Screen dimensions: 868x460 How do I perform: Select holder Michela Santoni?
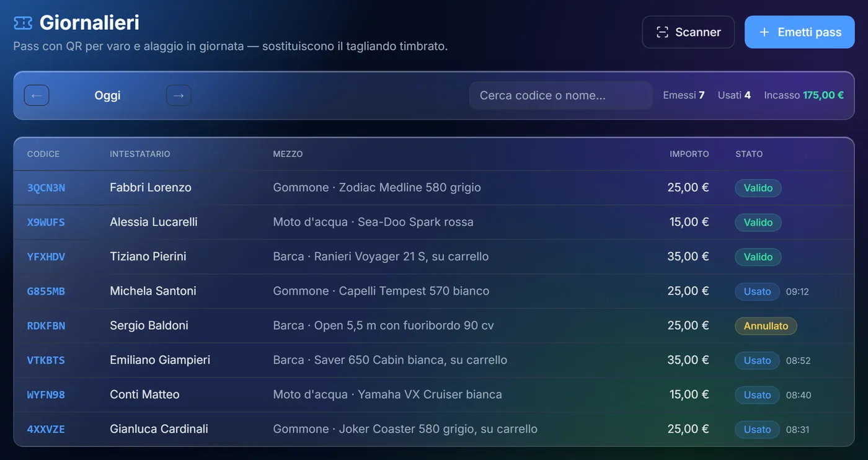tap(153, 291)
